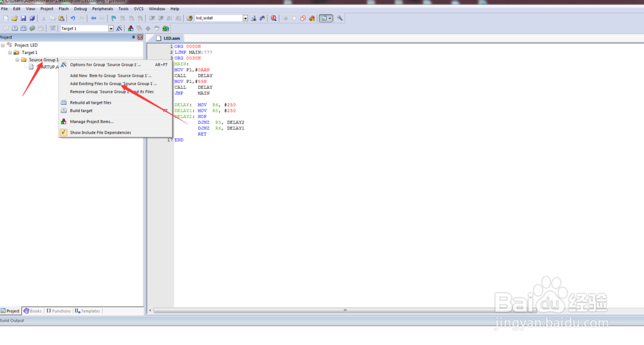
Task: Download to flash toolbar icon
Action: [52, 28]
